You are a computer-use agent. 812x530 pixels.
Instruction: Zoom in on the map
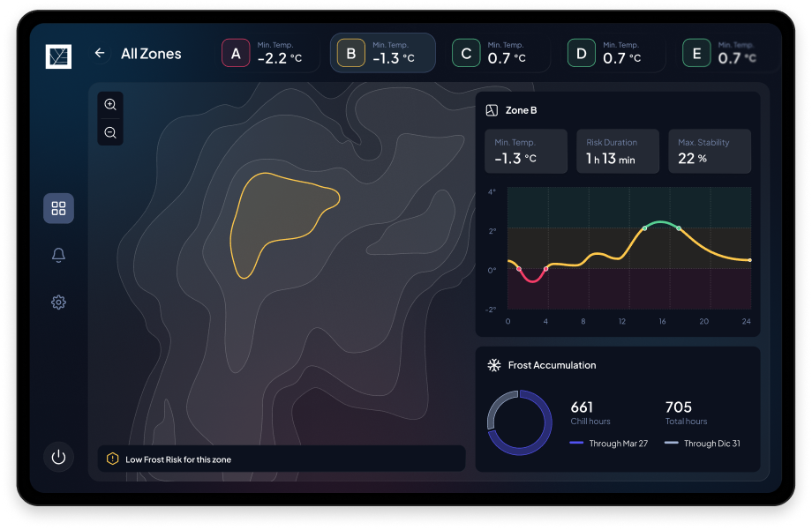pos(110,105)
